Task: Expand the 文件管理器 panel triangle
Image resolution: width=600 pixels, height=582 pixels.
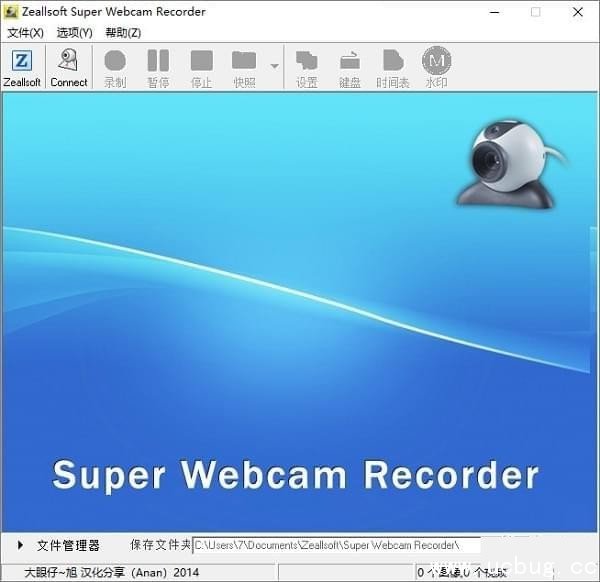Action: (21, 545)
